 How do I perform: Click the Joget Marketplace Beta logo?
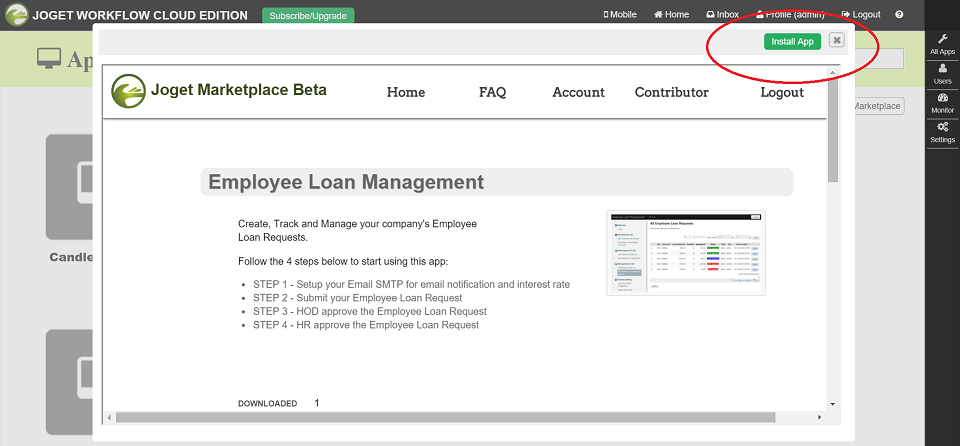tap(219, 91)
